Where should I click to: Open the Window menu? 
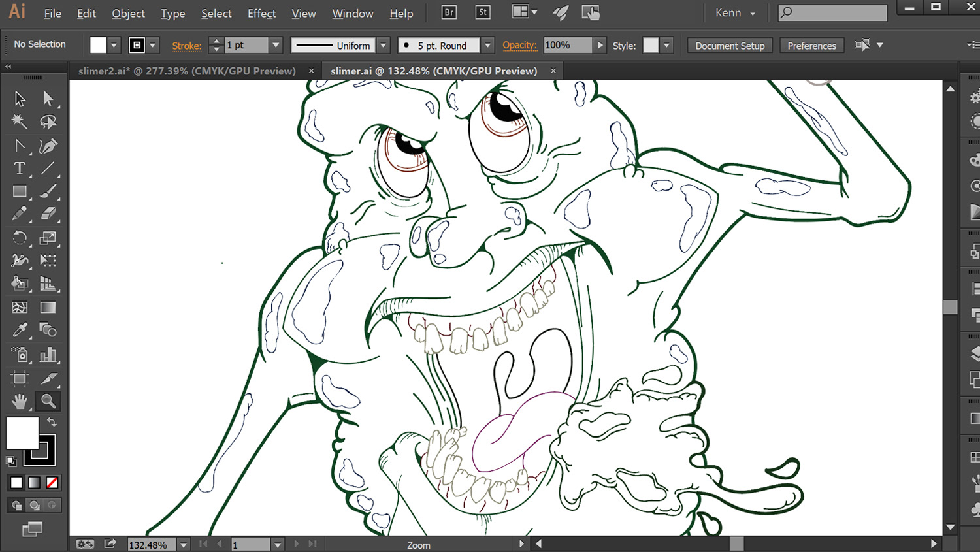(x=353, y=13)
